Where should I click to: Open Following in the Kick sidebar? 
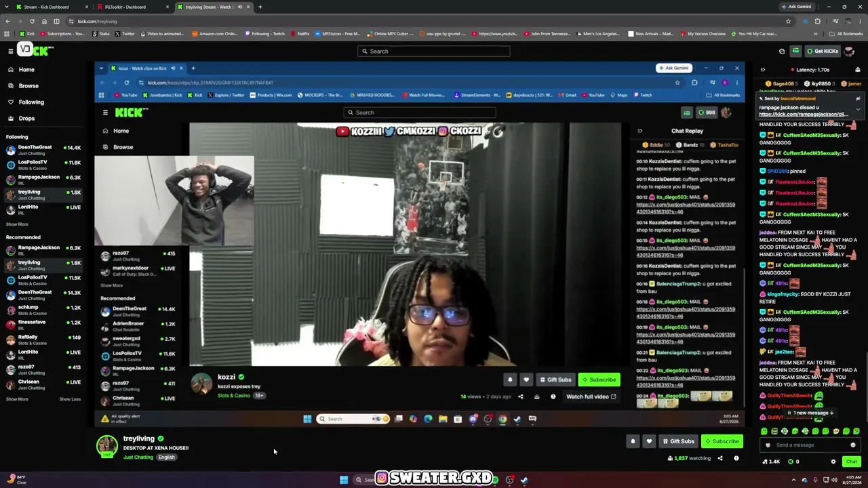pyautogui.click(x=31, y=102)
